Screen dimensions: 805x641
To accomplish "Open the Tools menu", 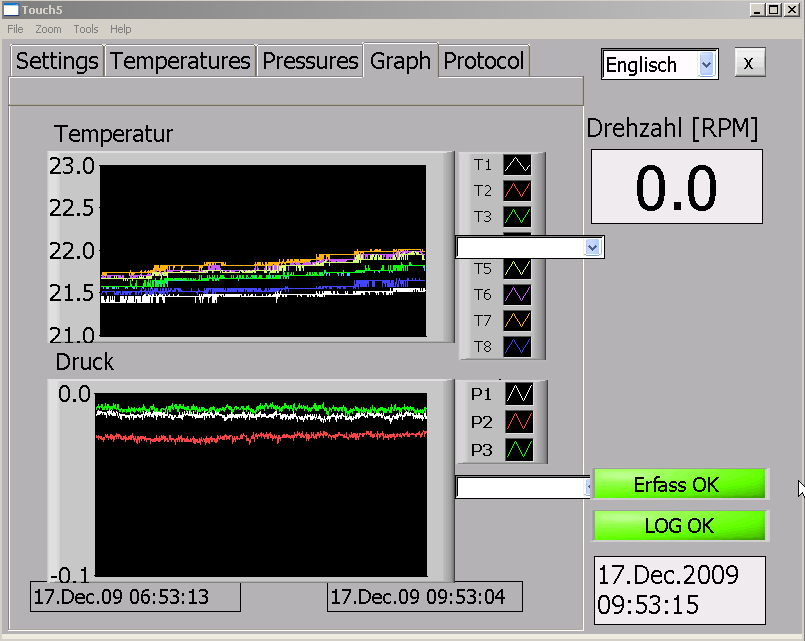I will [86, 29].
